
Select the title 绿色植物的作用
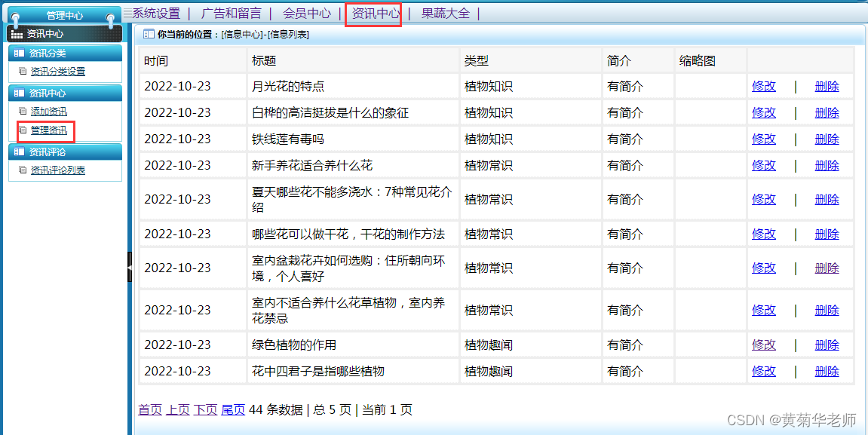[294, 345]
